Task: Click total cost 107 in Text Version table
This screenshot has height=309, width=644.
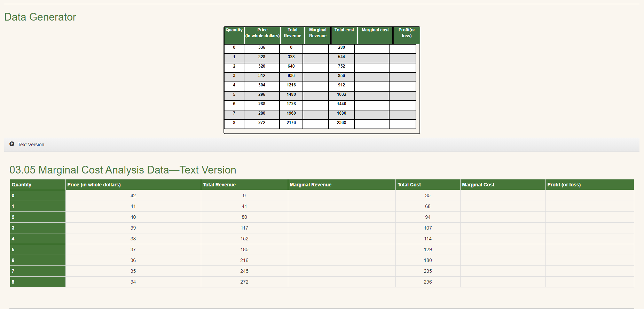Action: click(x=428, y=228)
